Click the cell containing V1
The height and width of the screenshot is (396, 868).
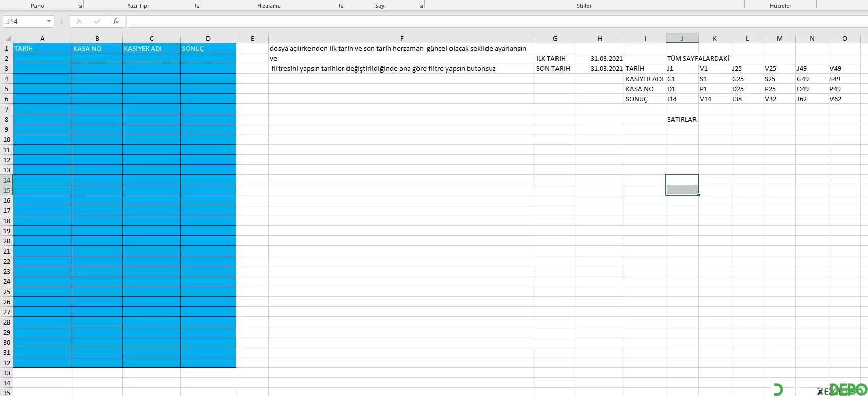click(714, 68)
